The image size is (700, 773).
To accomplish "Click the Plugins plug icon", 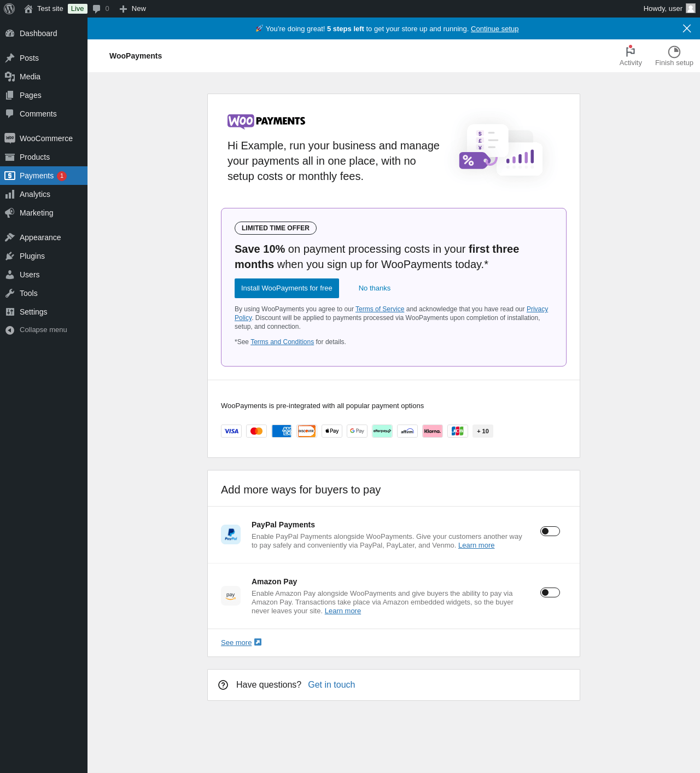I will coord(10,256).
